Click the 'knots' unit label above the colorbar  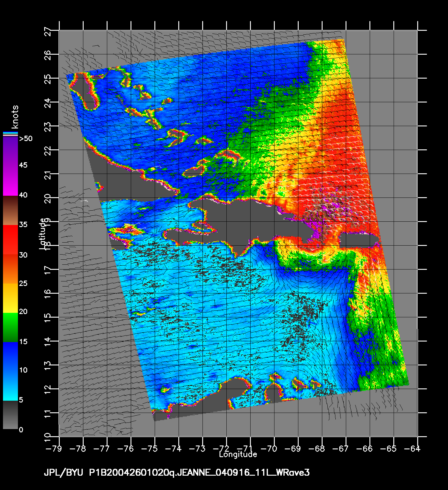(15, 117)
